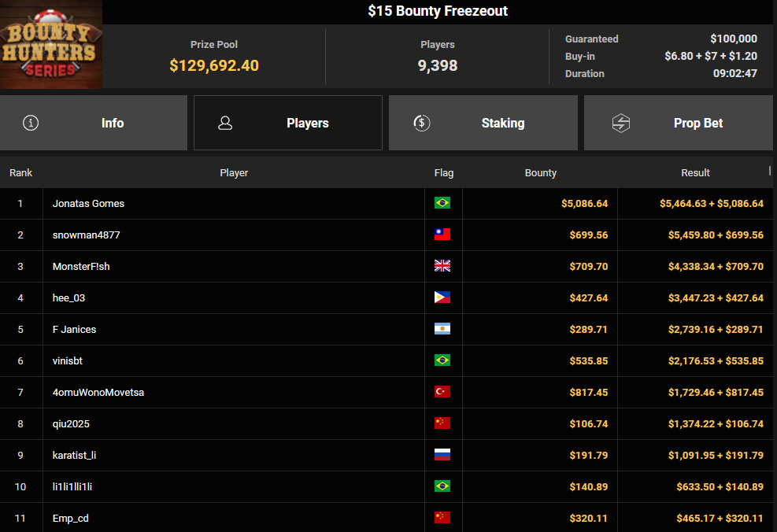Open the Info tab
The image size is (777, 532).
[94, 123]
